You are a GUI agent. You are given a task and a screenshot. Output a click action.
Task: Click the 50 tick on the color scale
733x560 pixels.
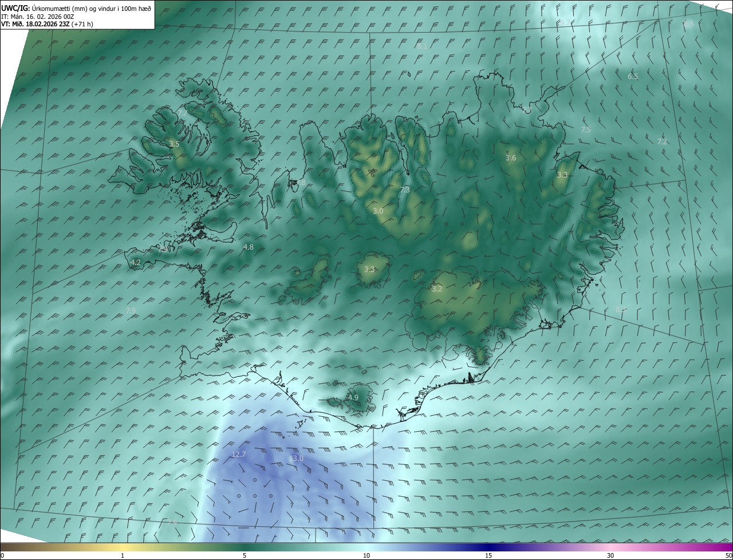pyautogui.click(x=728, y=555)
